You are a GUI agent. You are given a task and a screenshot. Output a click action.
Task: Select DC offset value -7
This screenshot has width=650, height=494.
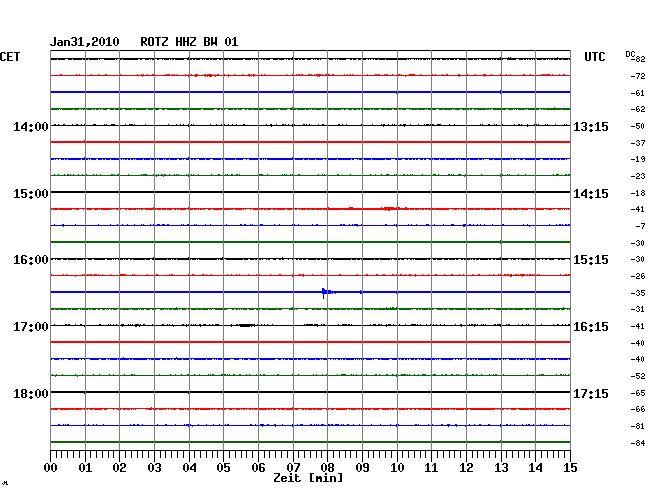pyautogui.click(x=640, y=226)
